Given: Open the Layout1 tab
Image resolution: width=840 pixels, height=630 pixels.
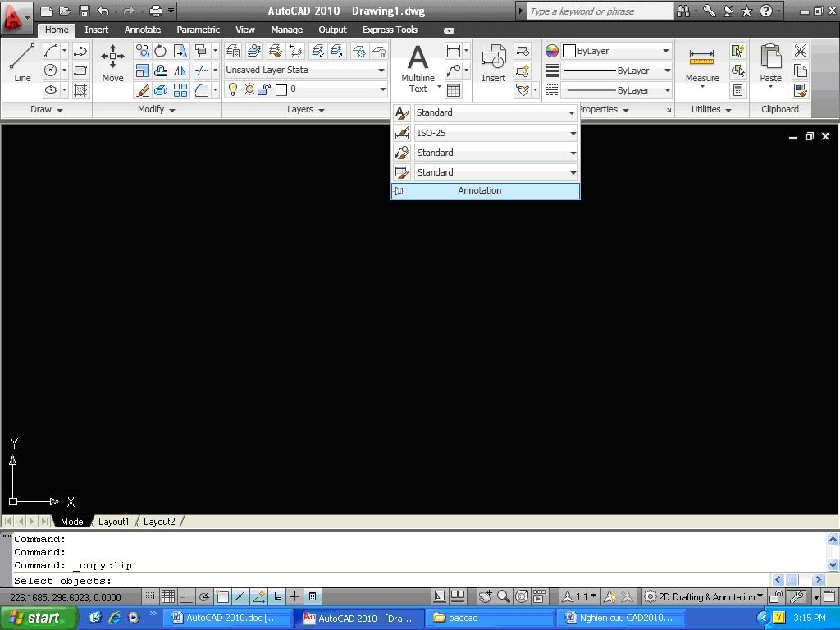Looking at the screenshot, I should [x=114, y=522].
